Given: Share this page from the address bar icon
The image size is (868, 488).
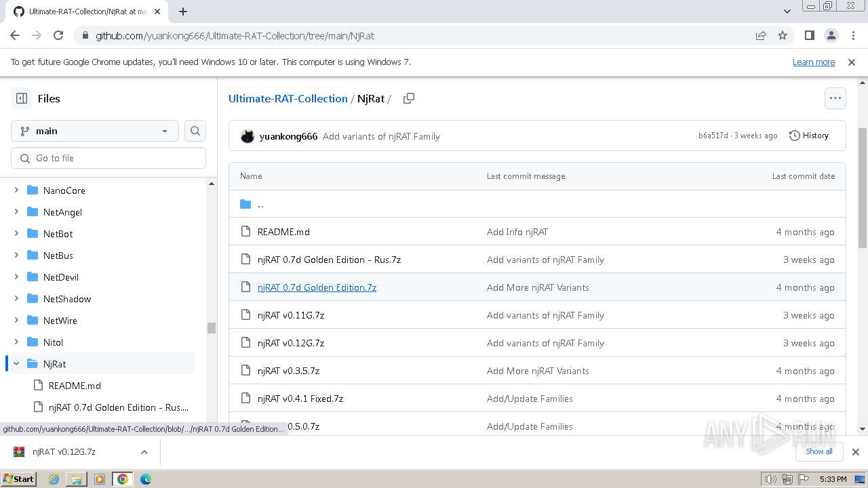Looking at the screenshot, I should (761, 35).
